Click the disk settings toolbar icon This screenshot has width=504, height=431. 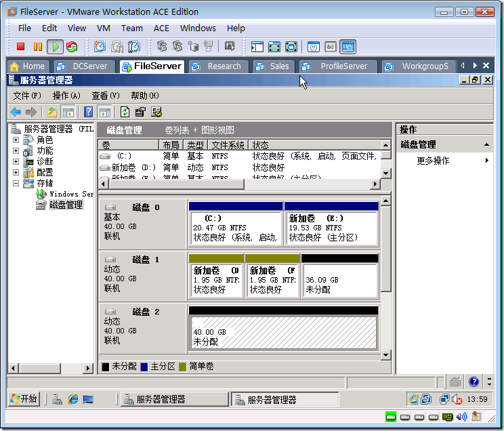click(x=156, y=112)
